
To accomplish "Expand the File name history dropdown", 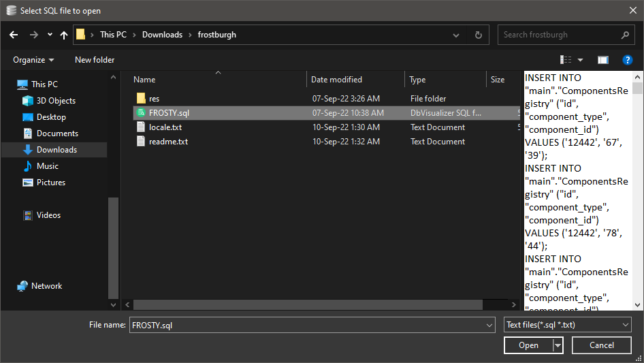I will (489, 326).
